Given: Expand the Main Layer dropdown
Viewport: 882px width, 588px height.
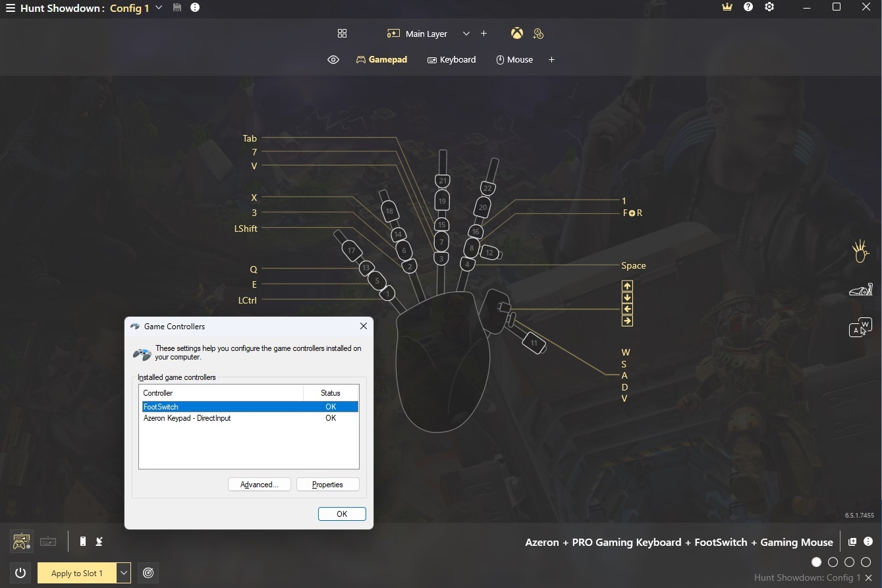Looking at the screenshot, I should point(466,34).
